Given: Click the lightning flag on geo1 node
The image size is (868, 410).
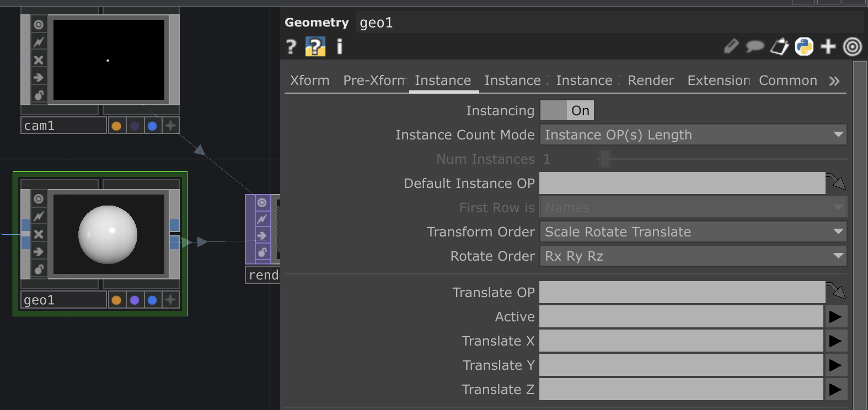Looking at the screenshot, I should [39, 217].
